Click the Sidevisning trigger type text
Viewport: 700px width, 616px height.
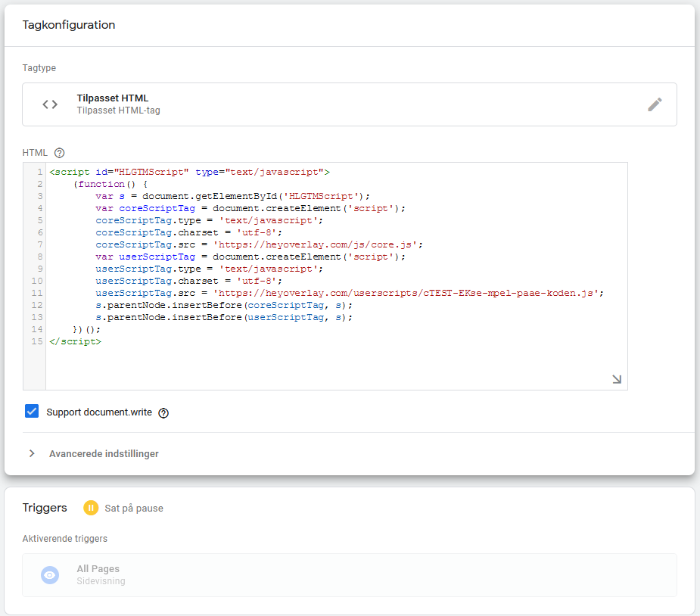(x=101, y=581)
